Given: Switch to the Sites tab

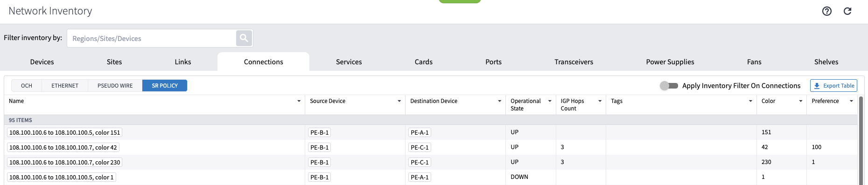Looking at the screenshot, I should (x=114, y=62).
